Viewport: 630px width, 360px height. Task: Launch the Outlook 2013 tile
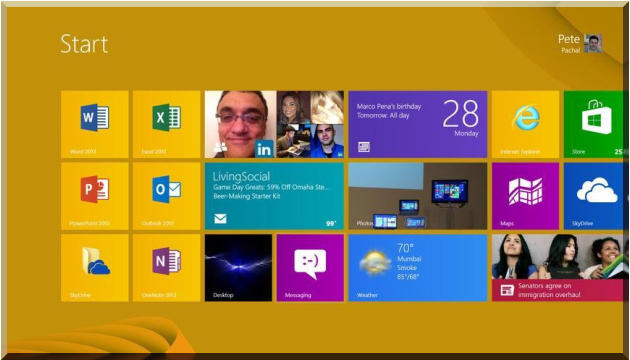point(166,196)
